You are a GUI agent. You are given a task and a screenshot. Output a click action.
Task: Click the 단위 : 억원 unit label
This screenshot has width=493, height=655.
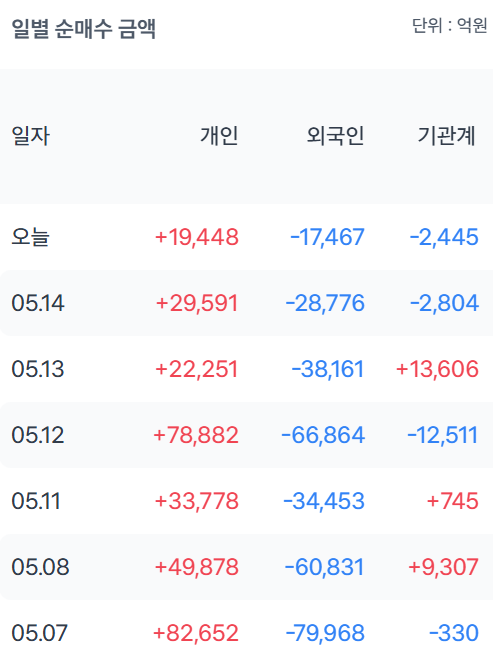(450, 25)
